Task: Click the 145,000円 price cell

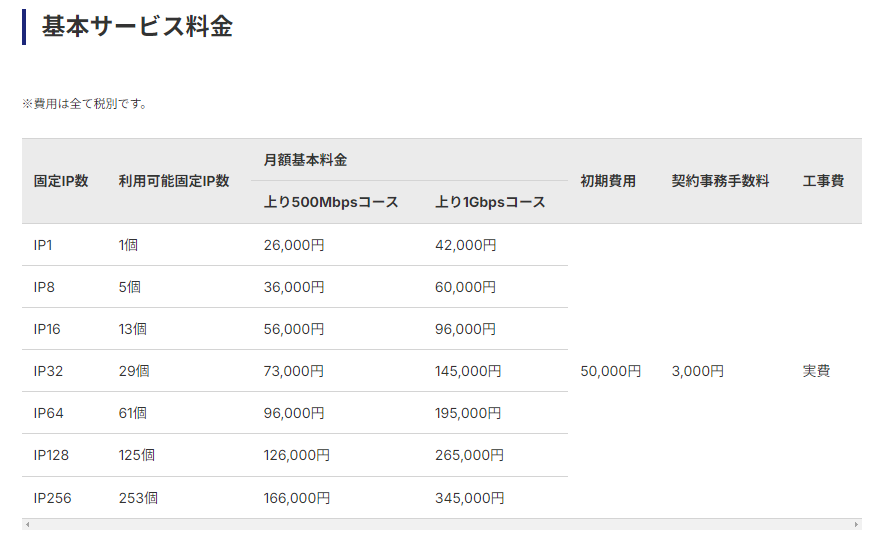Action: [x=468, y=371]
